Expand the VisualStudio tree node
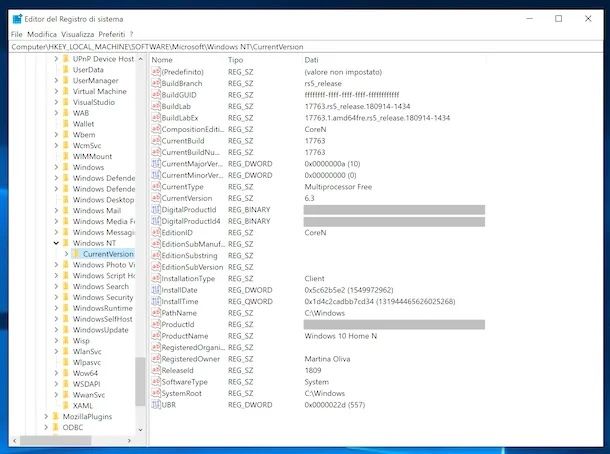Screen dimensions: 610x454 point(56,102)
